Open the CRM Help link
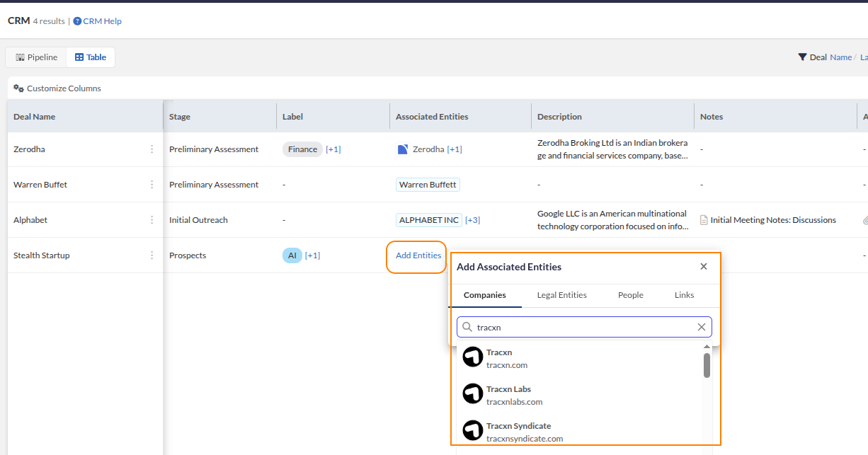The height and width of the screenshot is (455, 868). point(102,21)
